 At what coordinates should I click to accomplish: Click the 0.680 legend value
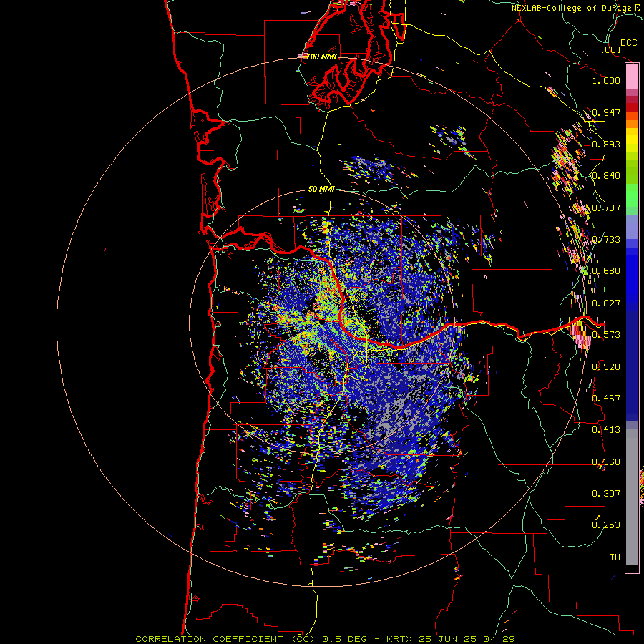[x=606, y=271]
